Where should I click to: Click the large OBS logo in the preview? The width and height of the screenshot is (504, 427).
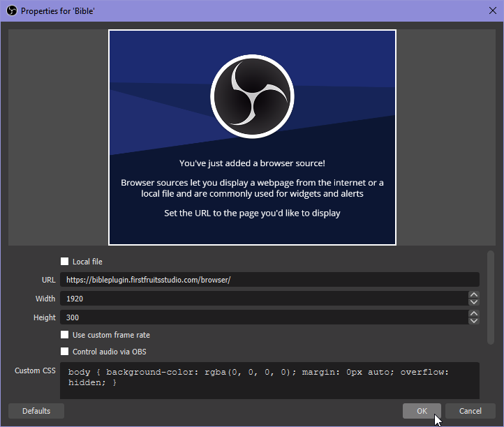click(x=252, y=96)
